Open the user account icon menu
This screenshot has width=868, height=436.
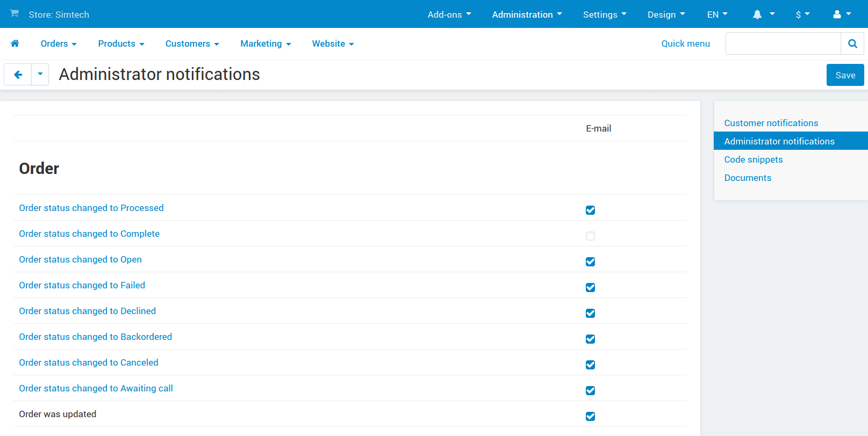click(842, 14)
